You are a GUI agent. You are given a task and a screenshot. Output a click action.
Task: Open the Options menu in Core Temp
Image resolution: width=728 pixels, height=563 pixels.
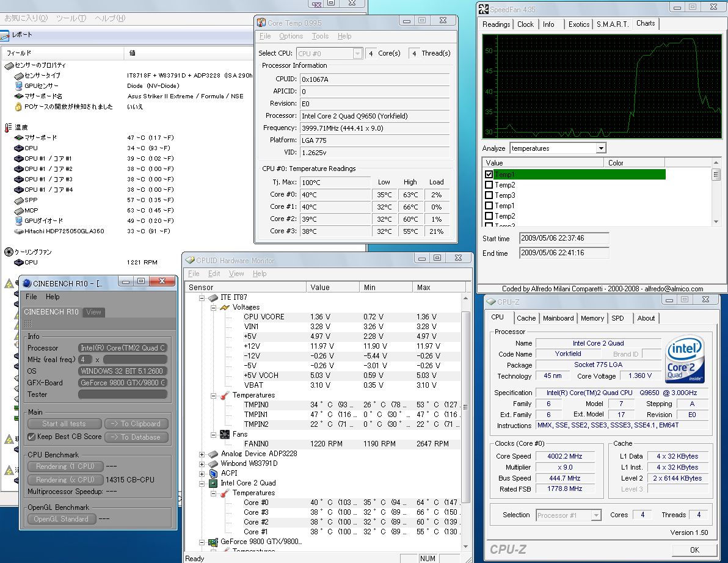click(291, 37)
